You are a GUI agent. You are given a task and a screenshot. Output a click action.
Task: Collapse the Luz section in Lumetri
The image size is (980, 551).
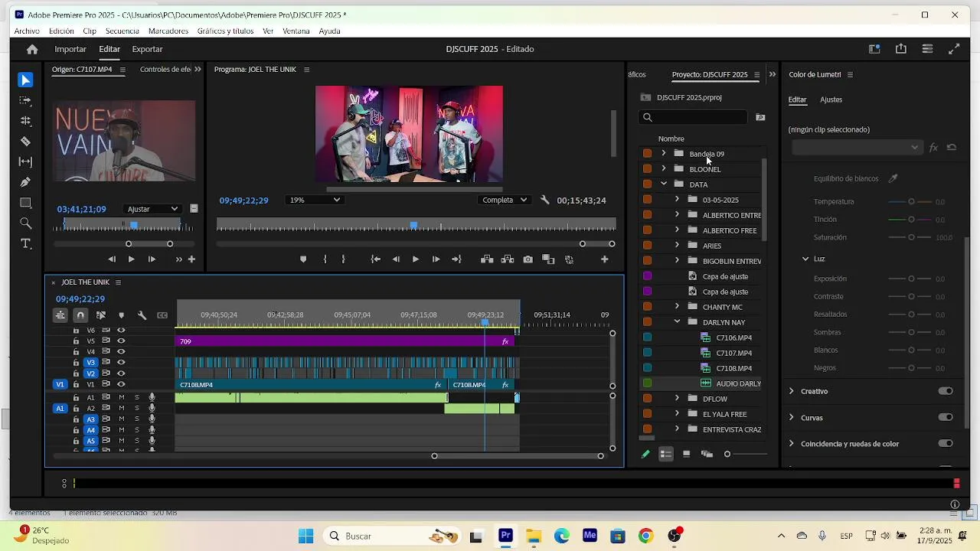[x=805, y=259]
